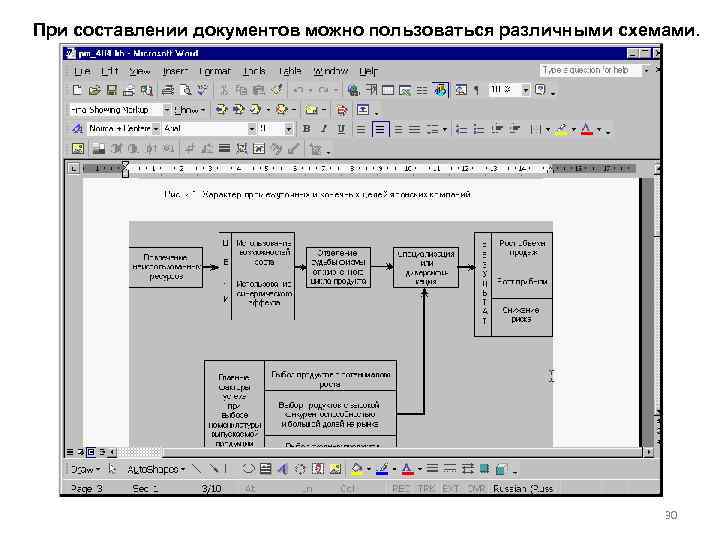Screen dimensions: 720x540
Task: Undo the last action
Action: (298, 90)
